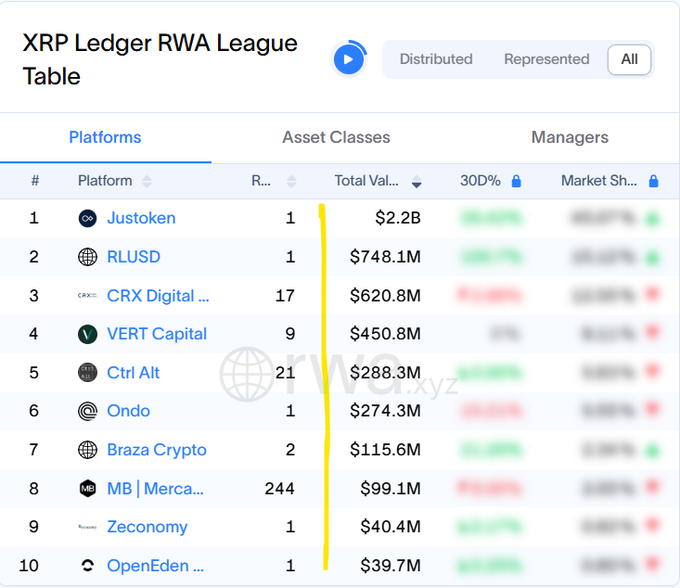680x588 pixels.
Task: Click the Ondo spiral logo icon
Action: [88, 411]
